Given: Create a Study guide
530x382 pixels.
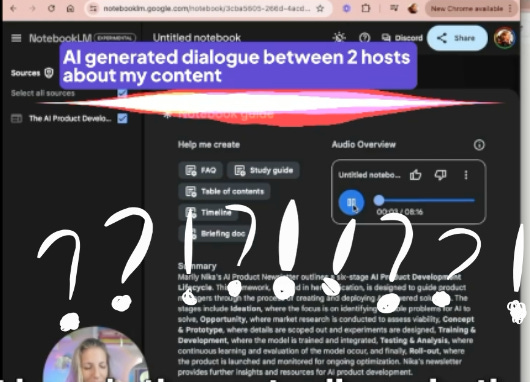Looking at the screenshot, I should coord(264,170).
